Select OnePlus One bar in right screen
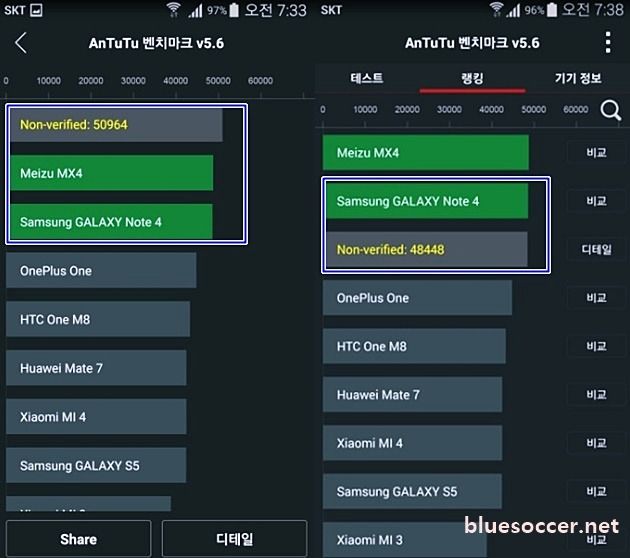Viewport: 630px width, 558px height. click(417, 298)
